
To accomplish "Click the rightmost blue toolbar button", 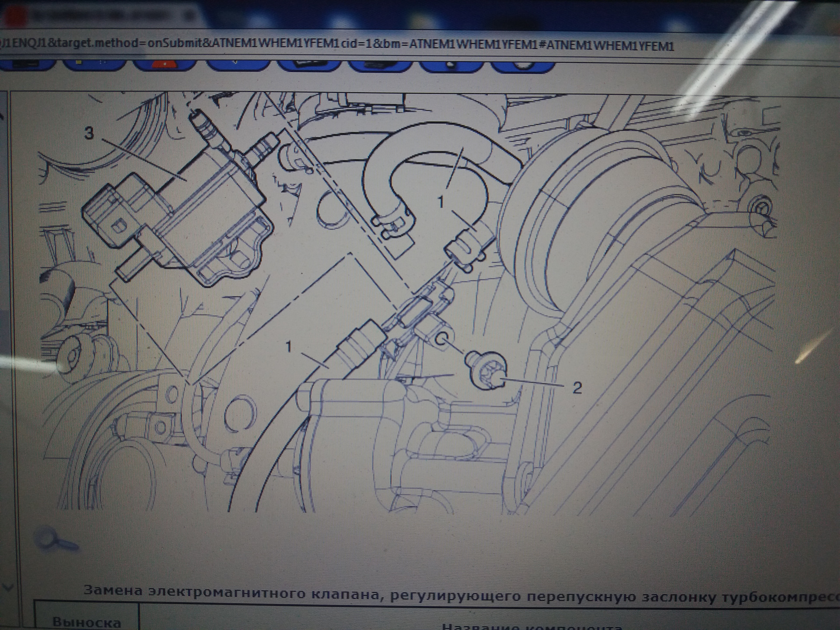I will pyautogui.click(x=523, y=66).
